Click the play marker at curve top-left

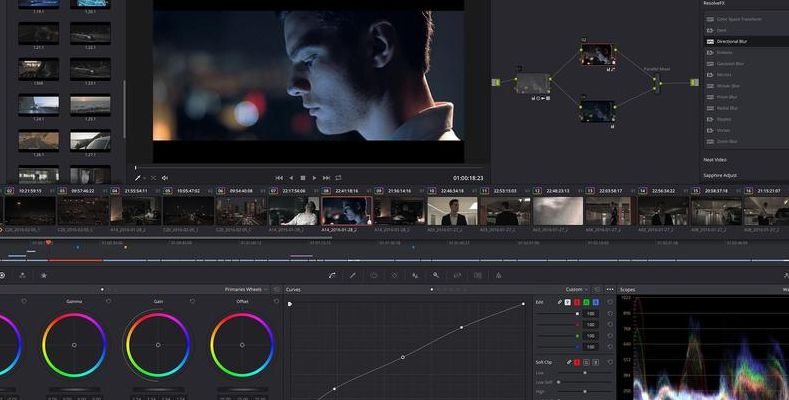[290, 304]
